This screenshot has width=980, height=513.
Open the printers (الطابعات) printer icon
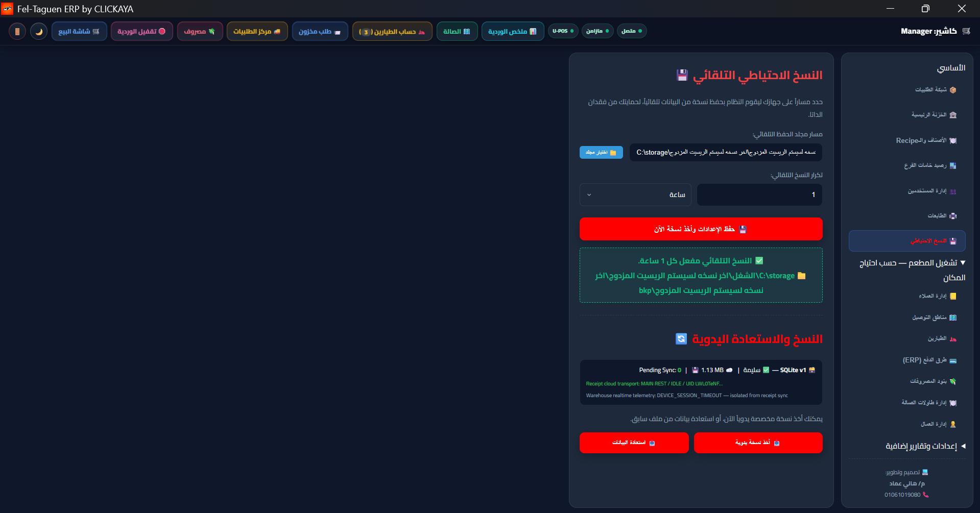click(x=953, y=216)
